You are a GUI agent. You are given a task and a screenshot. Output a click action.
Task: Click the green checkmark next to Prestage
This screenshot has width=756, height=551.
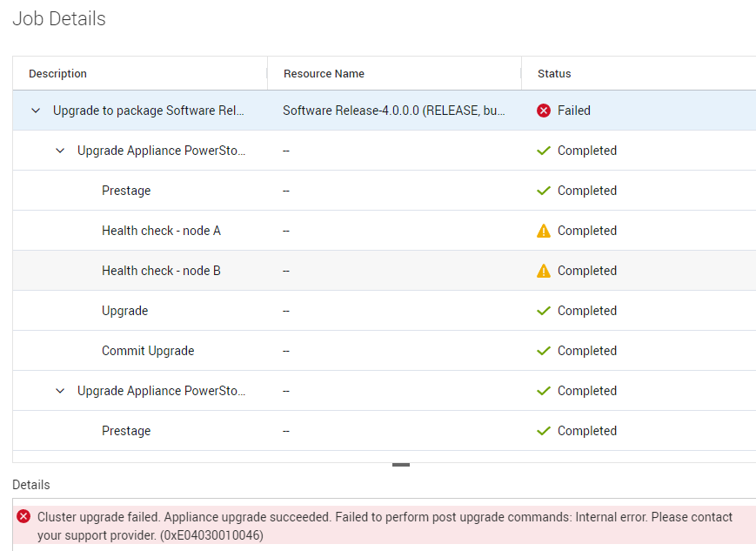coord(543,190)
